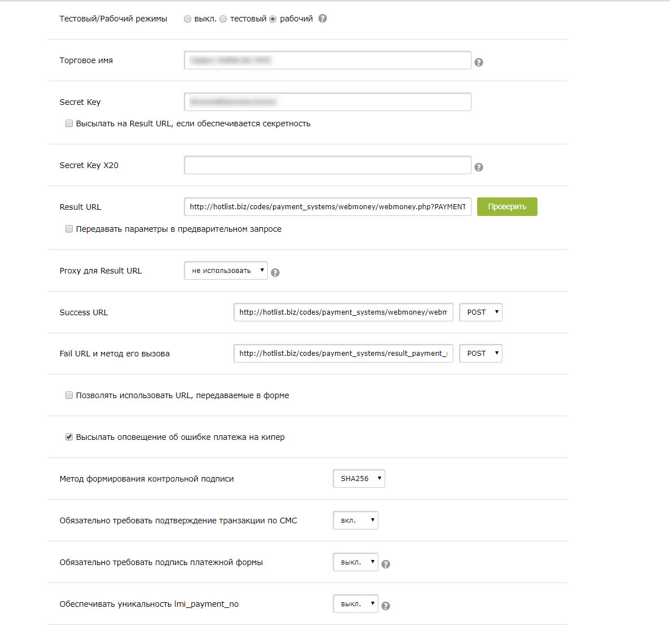Viewport: 670px width, 644px height.
Task: Uncheck 'Высылать оповещение об ошибке платежа' checkbox
Action: [69, 437]
